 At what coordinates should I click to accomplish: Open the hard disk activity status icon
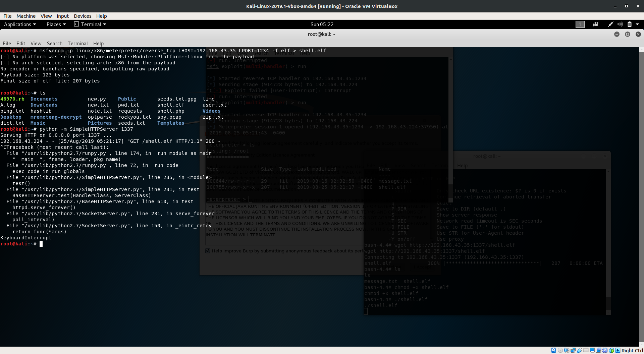click(x=554, y=350)
